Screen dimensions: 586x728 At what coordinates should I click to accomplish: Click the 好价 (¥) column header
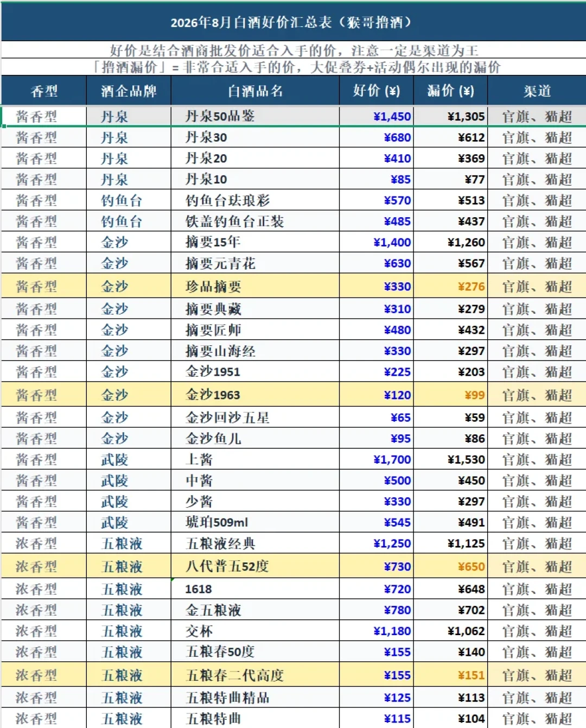pyautogui.click(x=376, y=91)
